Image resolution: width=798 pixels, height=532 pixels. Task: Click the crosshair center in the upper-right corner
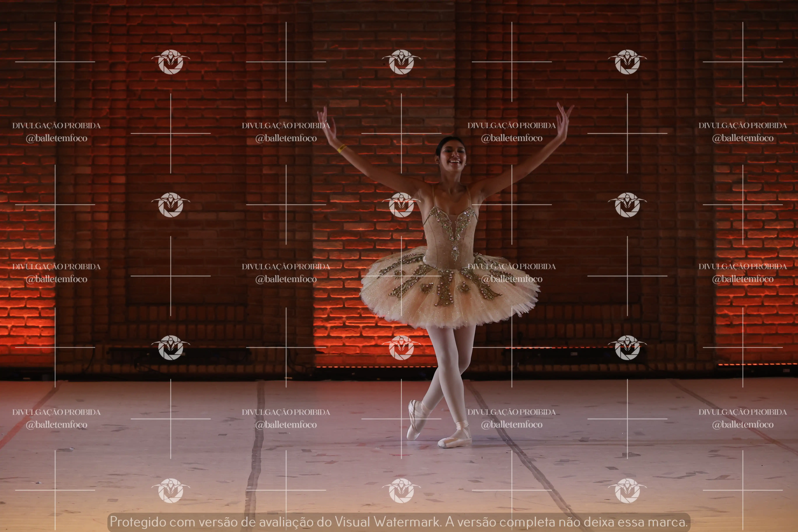coord(743,62)
